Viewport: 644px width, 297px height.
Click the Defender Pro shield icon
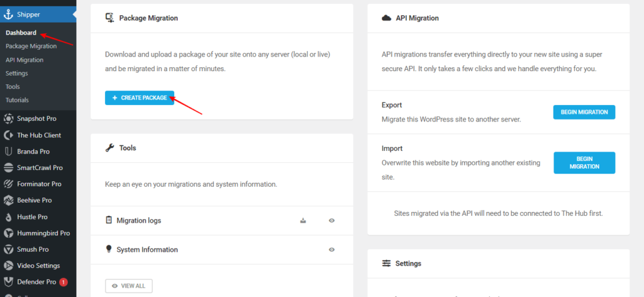click(8, 282)
